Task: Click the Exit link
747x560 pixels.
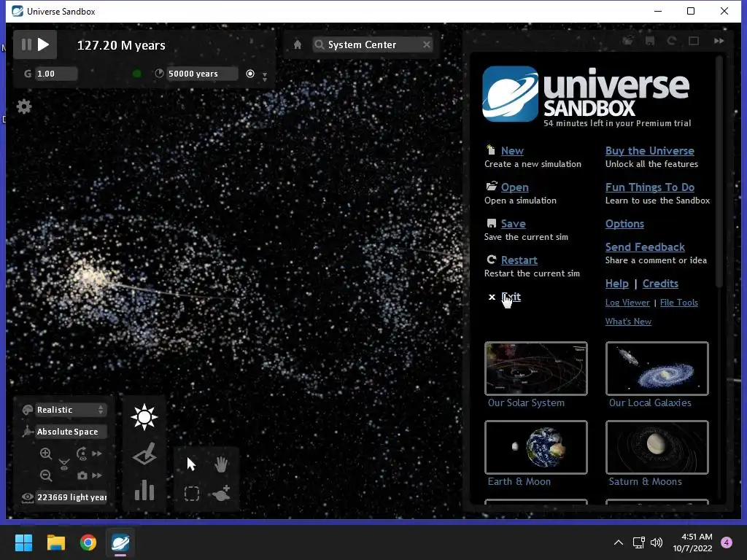Action: click(511, 297)
